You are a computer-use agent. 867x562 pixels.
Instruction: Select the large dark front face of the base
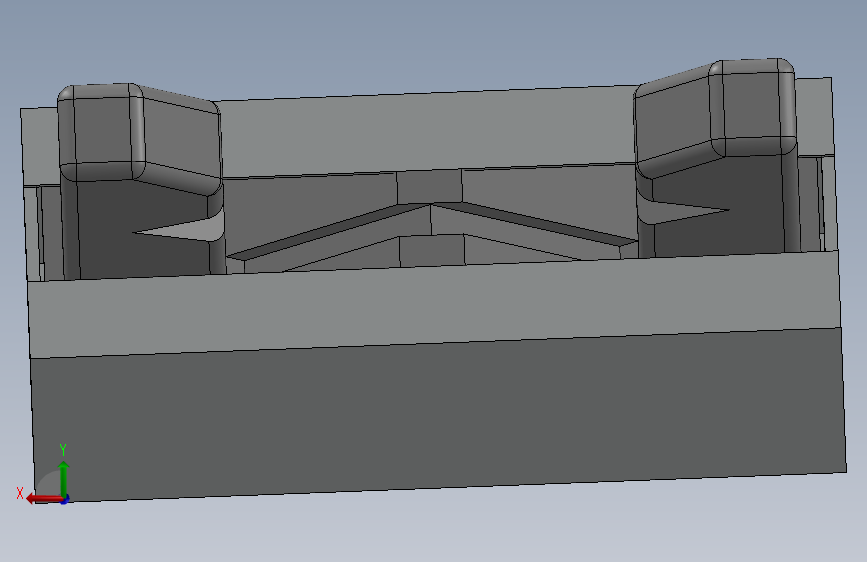tap(439, 414)
